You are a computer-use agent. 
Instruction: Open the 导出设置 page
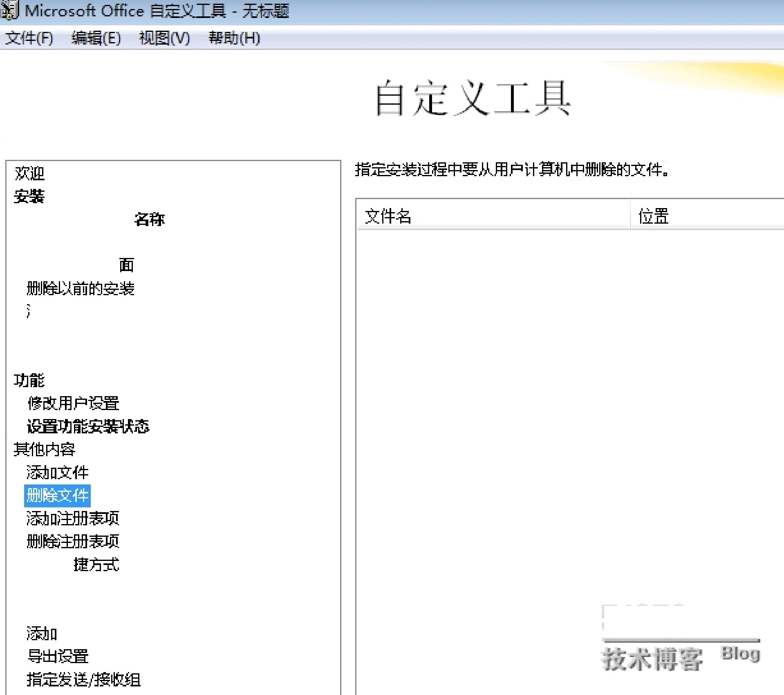58,657
